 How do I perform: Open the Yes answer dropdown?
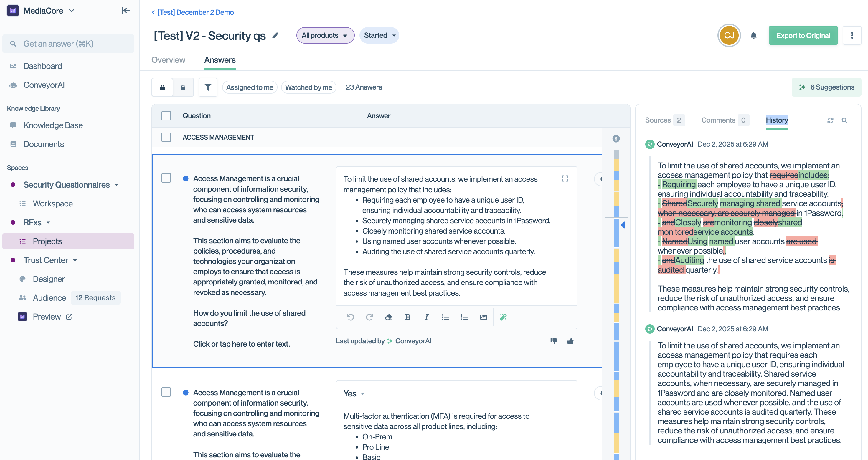coord(354,393)
